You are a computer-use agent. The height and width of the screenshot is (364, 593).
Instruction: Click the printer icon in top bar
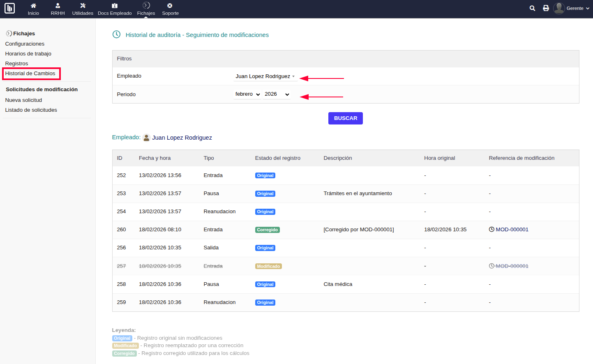click(546, 8)
